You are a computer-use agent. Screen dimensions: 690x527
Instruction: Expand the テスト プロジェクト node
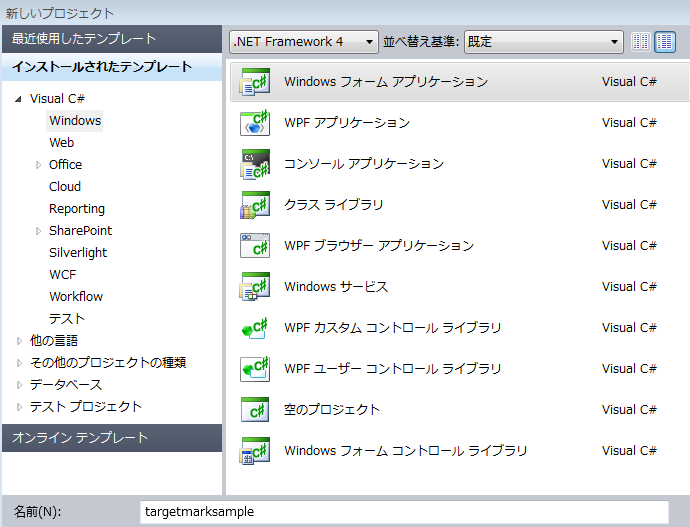[19, 407]
